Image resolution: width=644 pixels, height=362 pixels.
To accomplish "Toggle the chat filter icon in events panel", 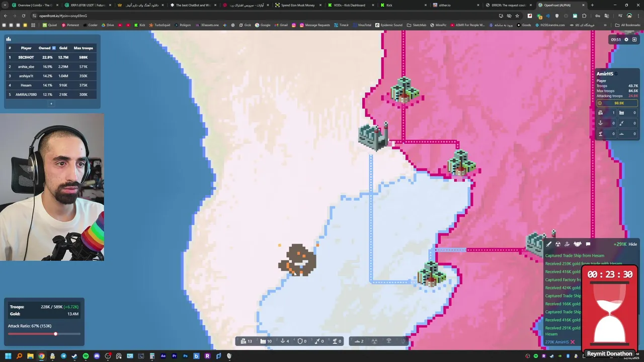I will point(588,244).
